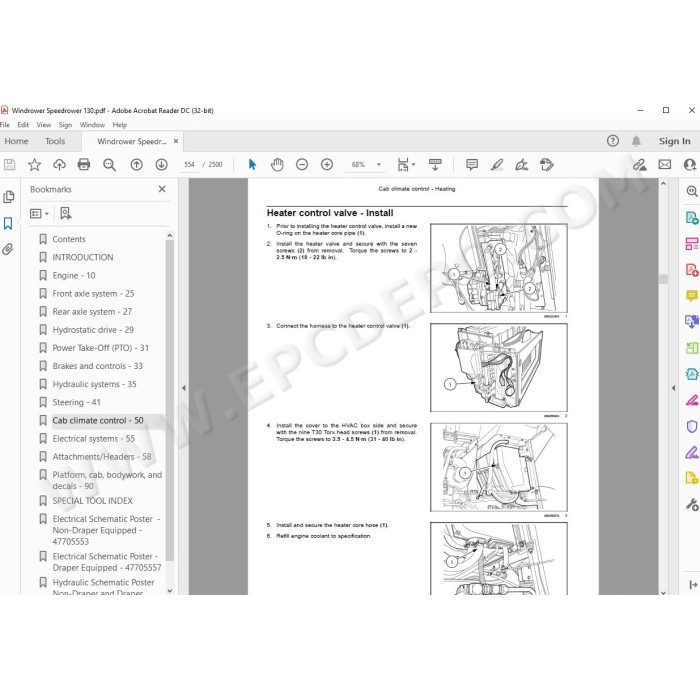
Task: Select the arrow selection tool
Action: 252,165
